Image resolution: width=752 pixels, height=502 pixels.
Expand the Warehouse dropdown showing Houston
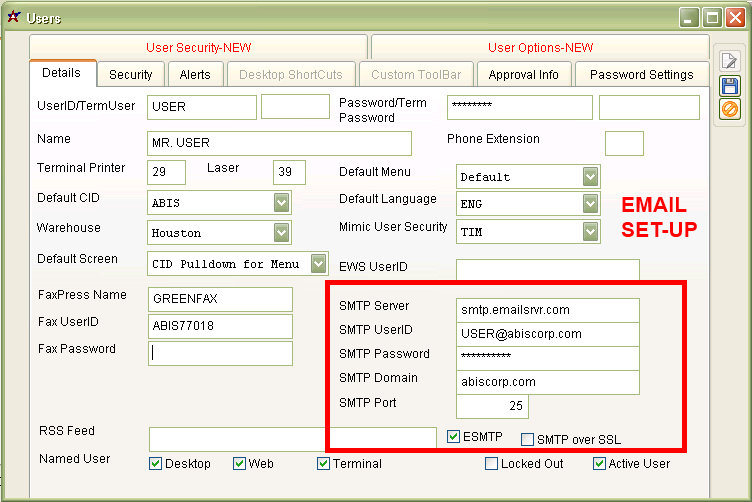[281, 233]
